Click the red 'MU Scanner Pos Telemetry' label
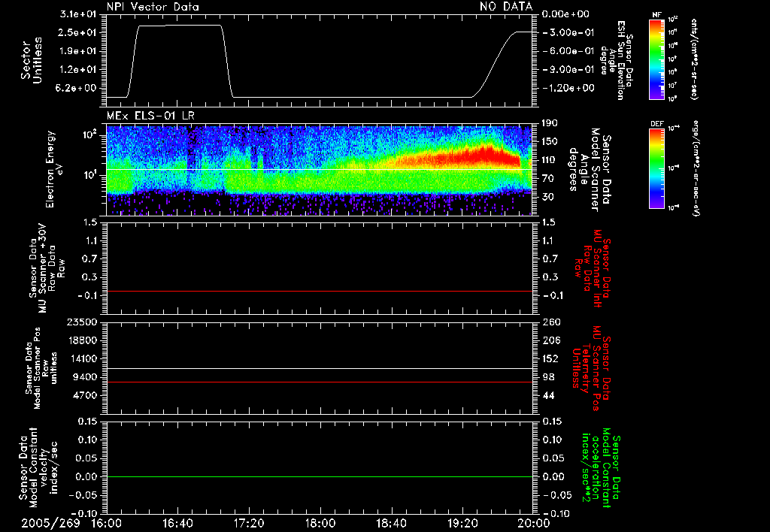This screenshot has height=532, width=770. tap(591, 368)
